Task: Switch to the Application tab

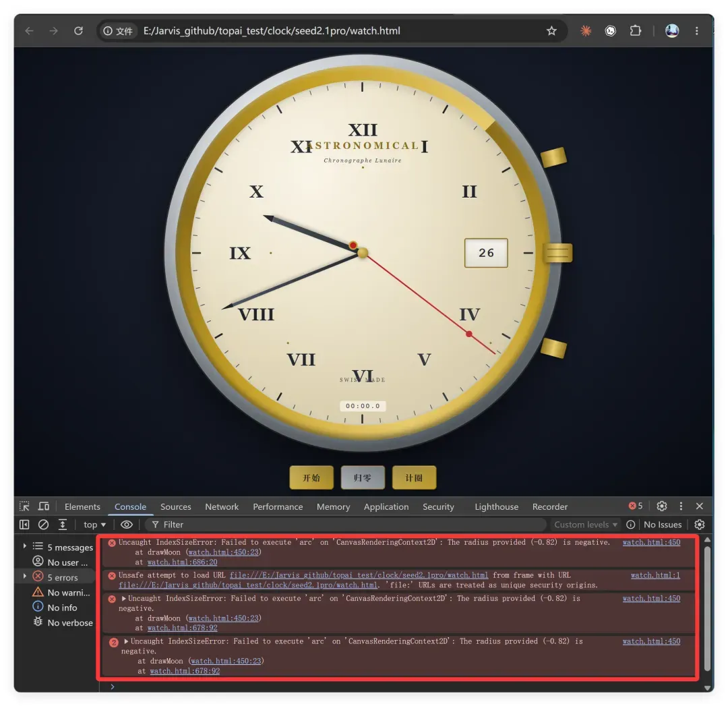Action: (386, 506)
